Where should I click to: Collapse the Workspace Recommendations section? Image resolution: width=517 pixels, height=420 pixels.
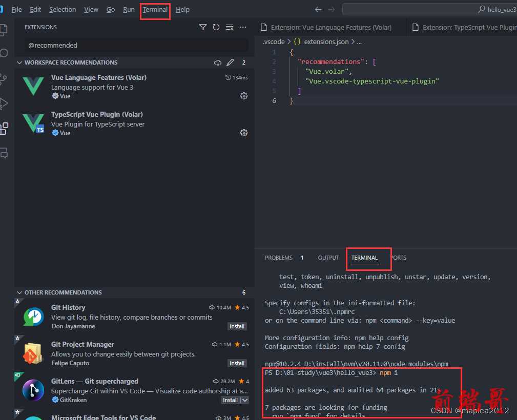coord(19,62)
